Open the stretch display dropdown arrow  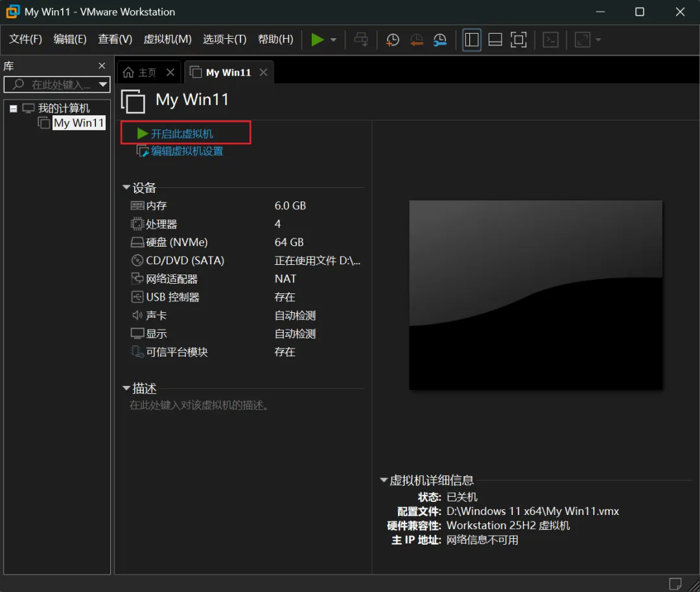pyautogui.click(x=598, y=40)
